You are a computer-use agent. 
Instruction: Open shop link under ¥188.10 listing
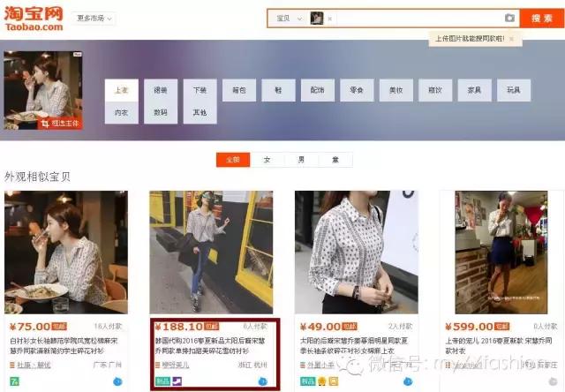(x=175, y=365)
